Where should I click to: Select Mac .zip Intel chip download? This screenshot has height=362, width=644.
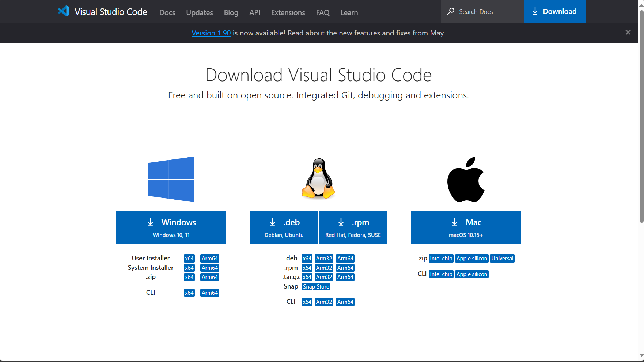pos(441,259)
